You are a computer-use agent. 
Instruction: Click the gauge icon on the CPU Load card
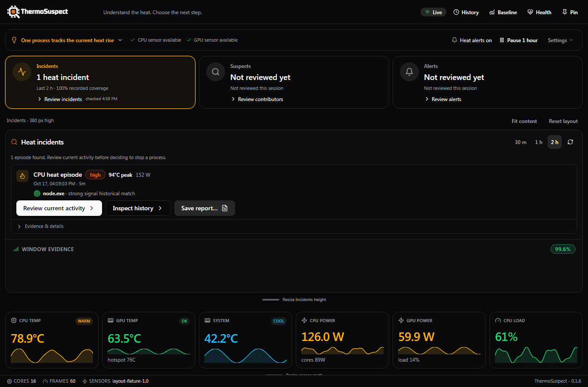tap(498, 320)
